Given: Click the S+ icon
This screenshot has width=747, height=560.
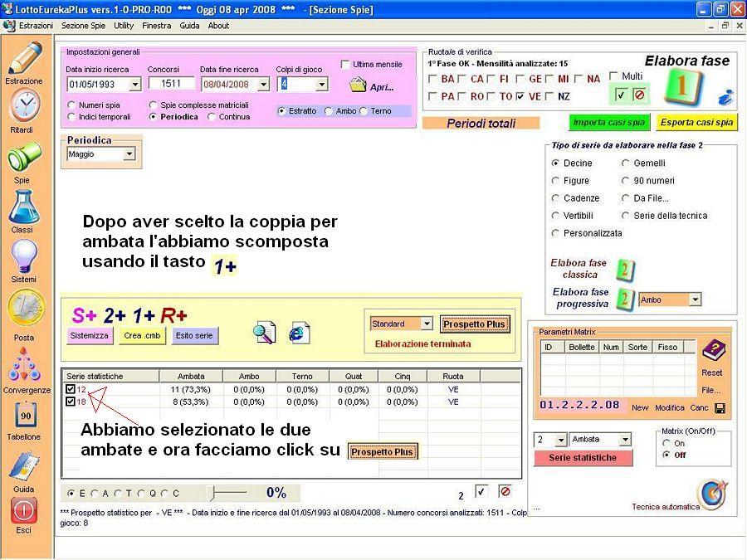Looking at the screenshot, I should point(85,316).
